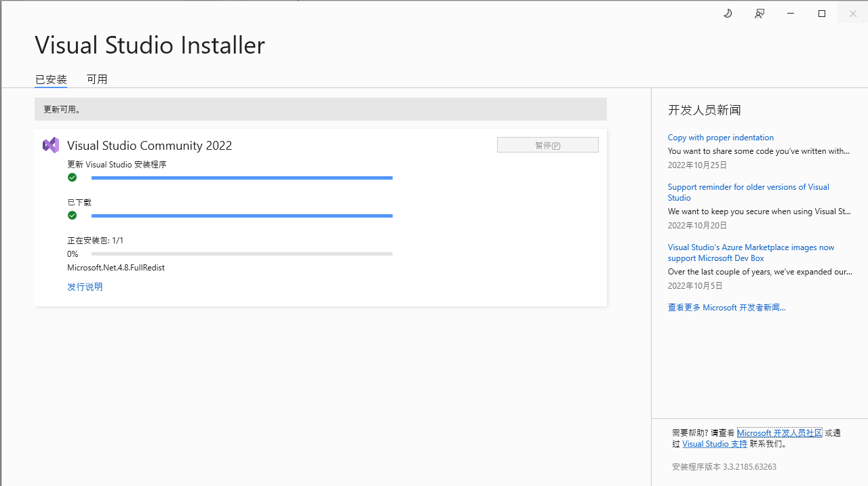The height and width of the screenshot is (486, 868).
Task: Click the green checkmark beside 已下载
Action: [x=72, y=215]
